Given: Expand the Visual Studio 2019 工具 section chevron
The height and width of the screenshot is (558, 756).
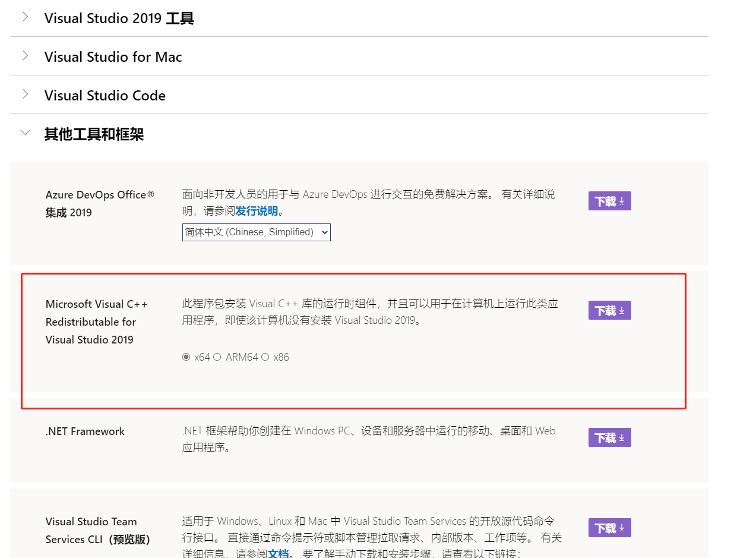Looking at the screenshot, I should click(25, 17).
